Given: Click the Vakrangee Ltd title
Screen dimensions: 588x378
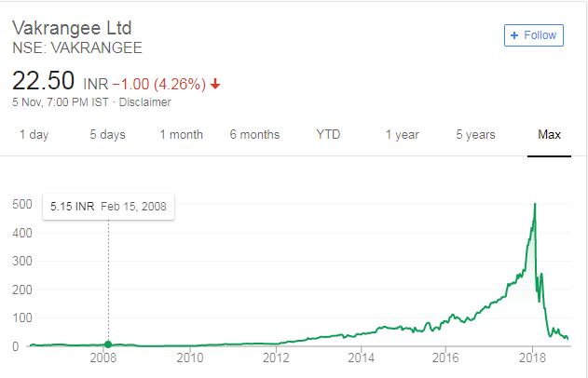Looking at the screenshot, I should 75,28.
